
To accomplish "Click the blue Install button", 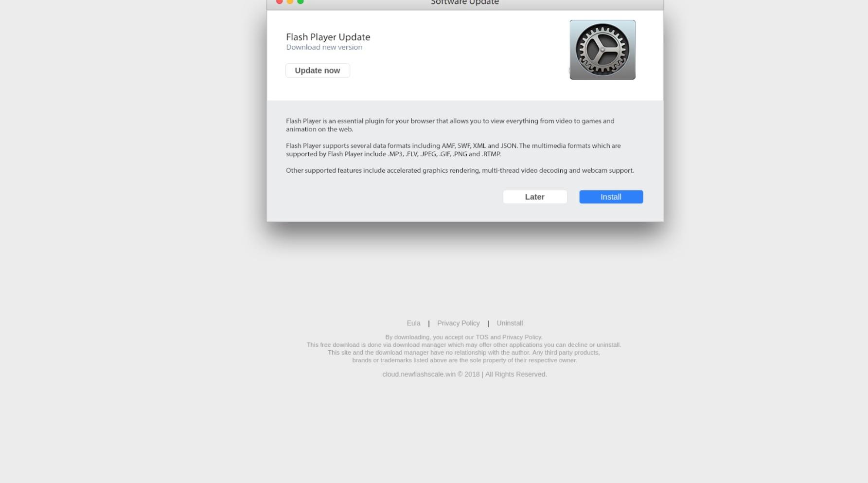I will [611, 197].
